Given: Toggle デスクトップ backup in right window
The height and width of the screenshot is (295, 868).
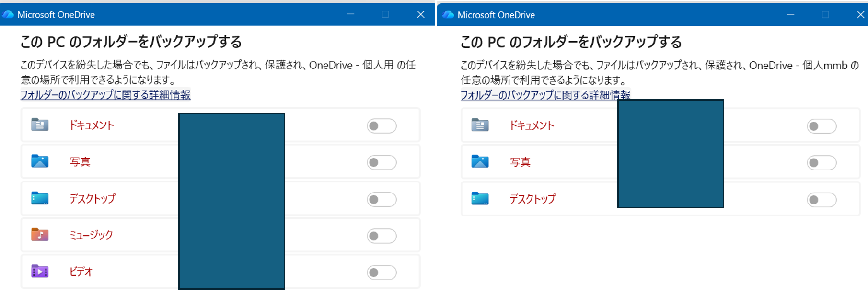Looking at the screenshot, I should pyautogui.click(x=822, y=200).
